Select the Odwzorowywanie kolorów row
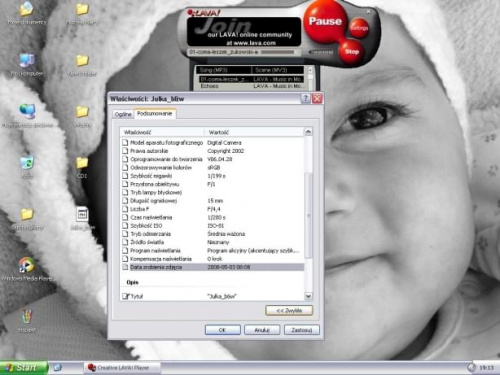Screen dimensions: 500x375 212,168
